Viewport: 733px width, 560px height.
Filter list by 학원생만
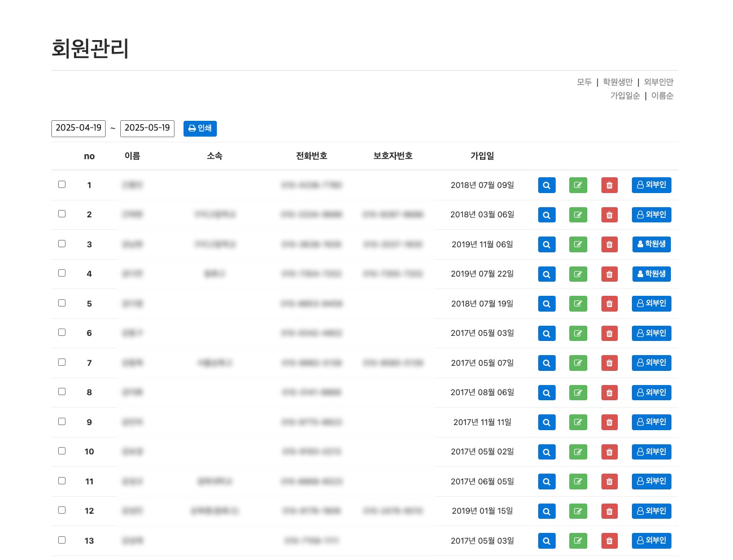(617, 82)
